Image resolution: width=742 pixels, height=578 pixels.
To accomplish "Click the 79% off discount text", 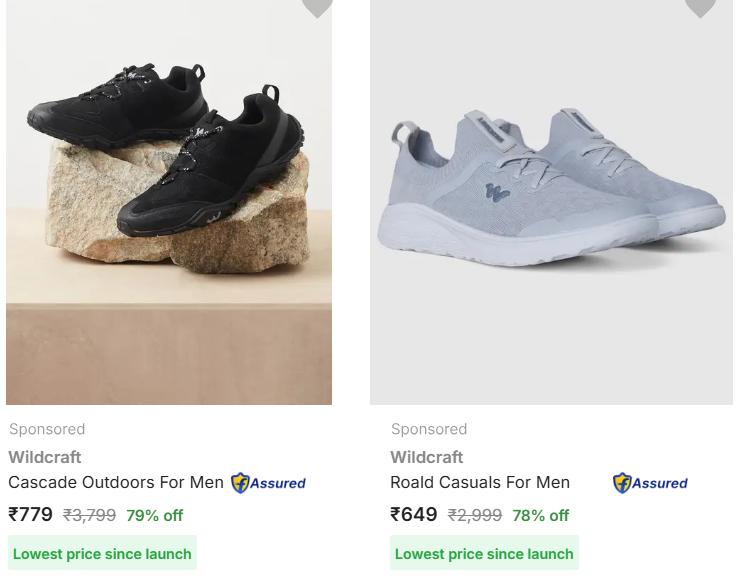I will coord(155,516).
